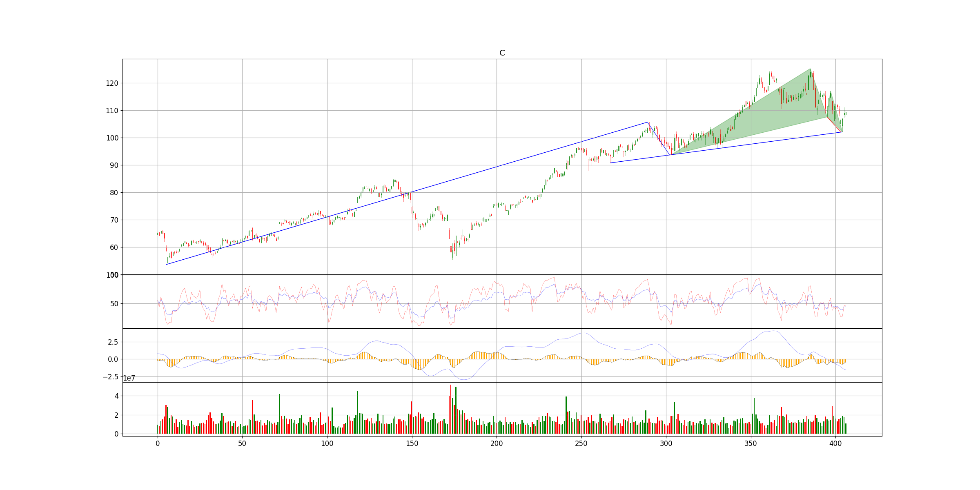The height and width of the screenshot is (490, 980).
Task: Click the 0.0 MACD axis label
Action: coord(113,359)
